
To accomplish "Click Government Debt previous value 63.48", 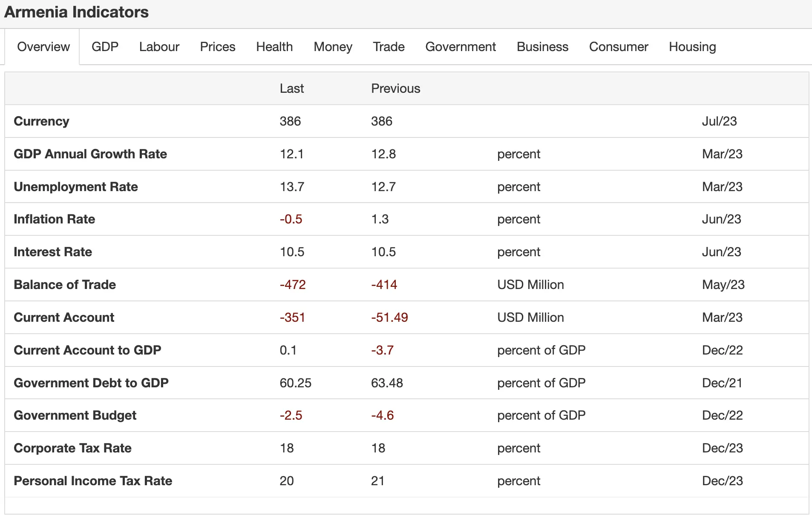I will pyautogui.click(x=387, y=383).
